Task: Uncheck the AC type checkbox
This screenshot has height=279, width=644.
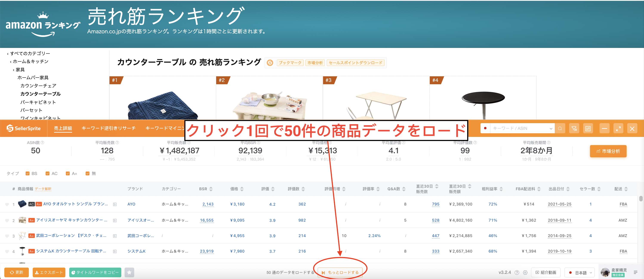Action: pyautogui.click(x=48, y=173)
